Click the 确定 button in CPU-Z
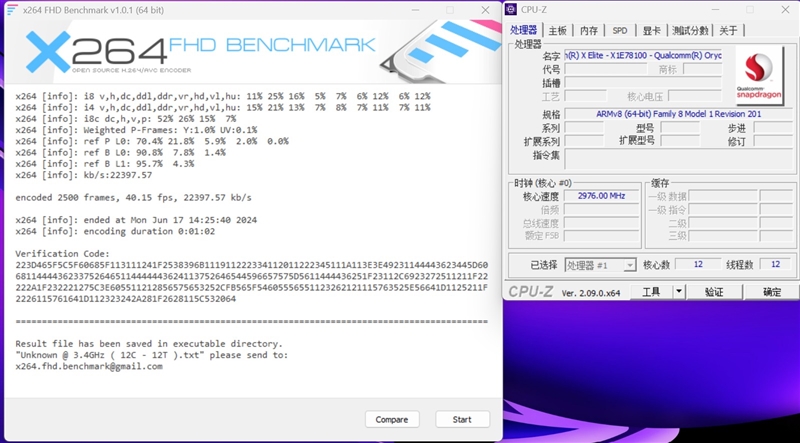Viewport: 800px width, 443px height. [772, 292]
